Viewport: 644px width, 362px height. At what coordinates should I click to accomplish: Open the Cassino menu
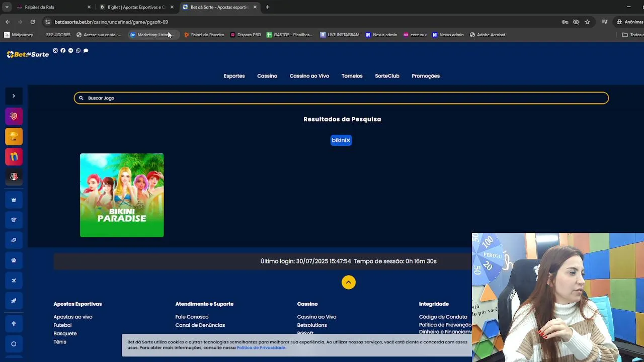(267, 76)
